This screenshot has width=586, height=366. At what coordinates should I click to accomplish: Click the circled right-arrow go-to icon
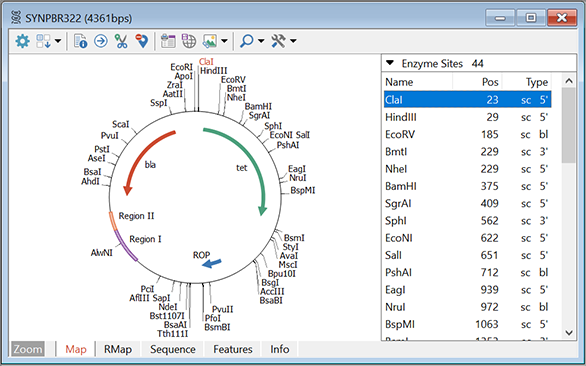coord(101,41)
